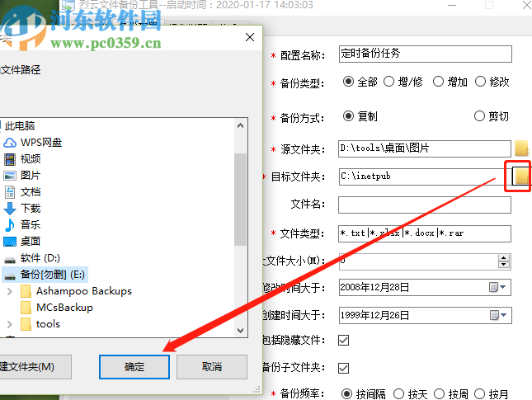This screenshot has width=532, height=400.
Task: Select the 备份[勿删] (E:) drive
Action: 45,275
